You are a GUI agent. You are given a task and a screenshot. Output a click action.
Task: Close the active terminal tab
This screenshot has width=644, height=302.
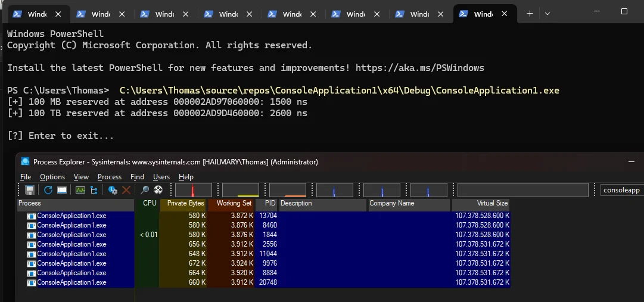tap(505, 14)
